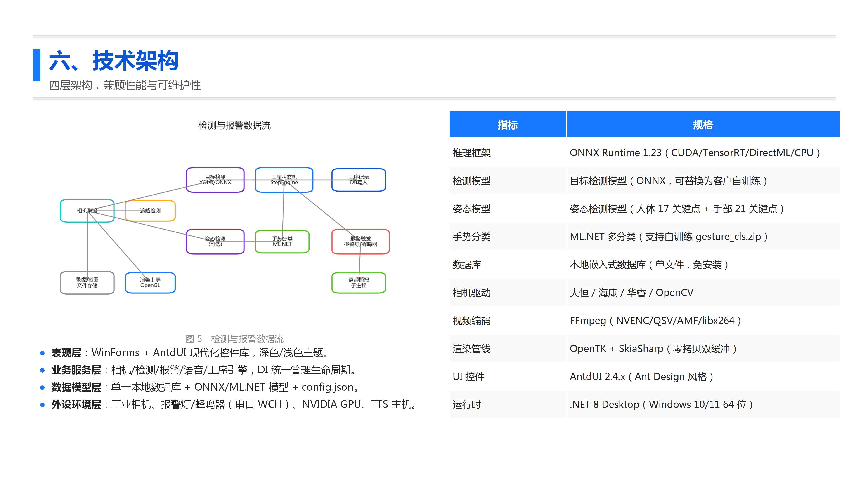
Task: Click the '规格' table header
Action: pos(703,124)
